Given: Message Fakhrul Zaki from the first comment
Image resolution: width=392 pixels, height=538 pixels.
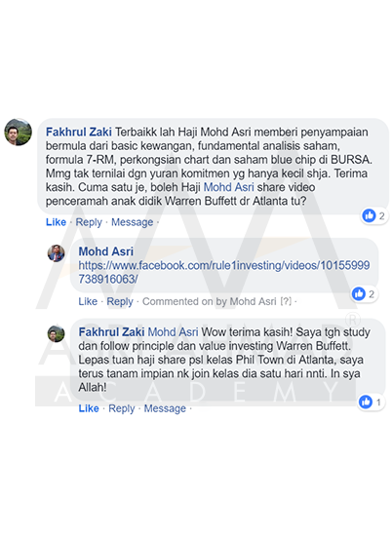Looking at the screenshot, I should pyautogui.click(x=133, y=222).
